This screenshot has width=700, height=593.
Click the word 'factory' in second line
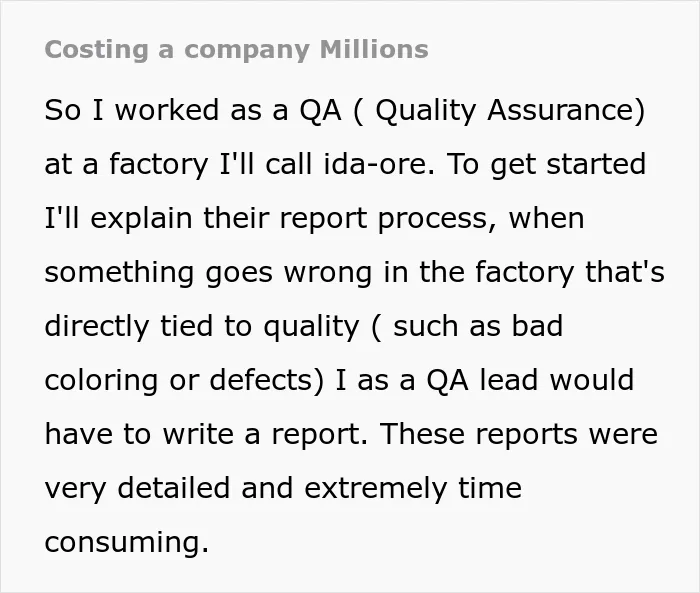159,165
